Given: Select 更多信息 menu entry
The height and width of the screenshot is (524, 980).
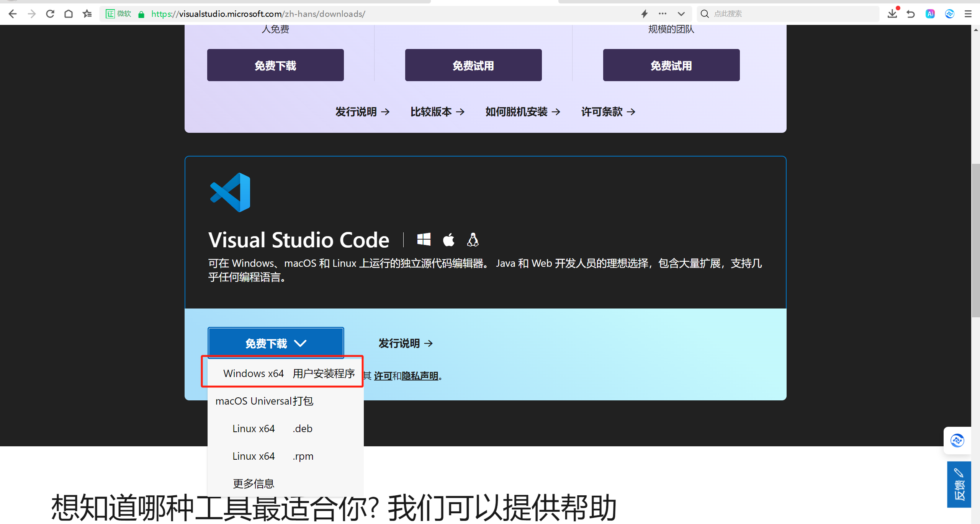Looking at the screenshot, I should click(285, 483).
